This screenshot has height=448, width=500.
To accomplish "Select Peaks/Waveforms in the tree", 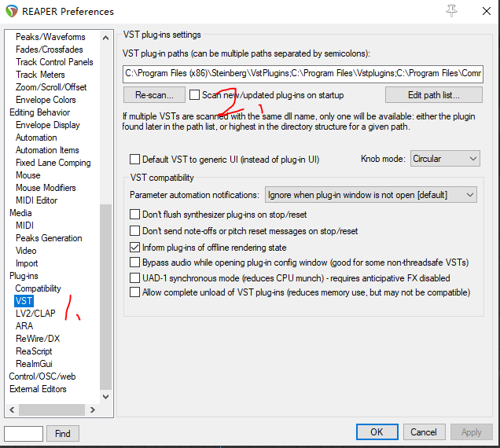I will (50, 37).
